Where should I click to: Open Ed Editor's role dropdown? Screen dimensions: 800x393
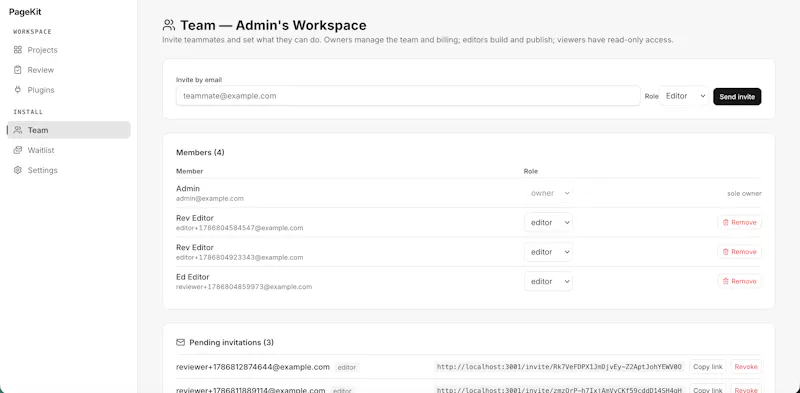tap(548, 282)
